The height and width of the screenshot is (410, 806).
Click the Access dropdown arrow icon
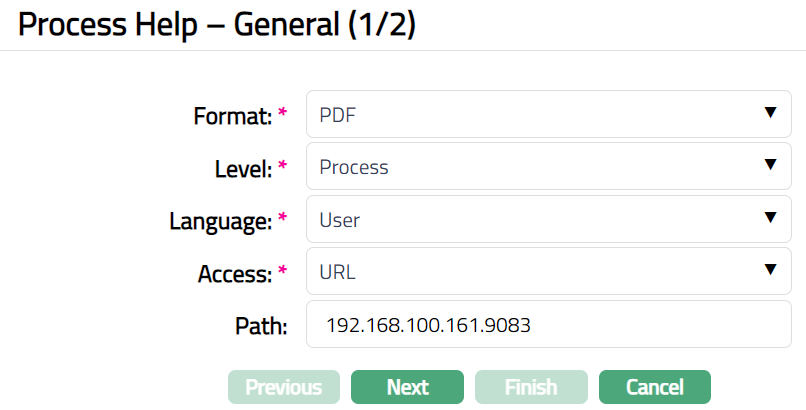point(770,270)
